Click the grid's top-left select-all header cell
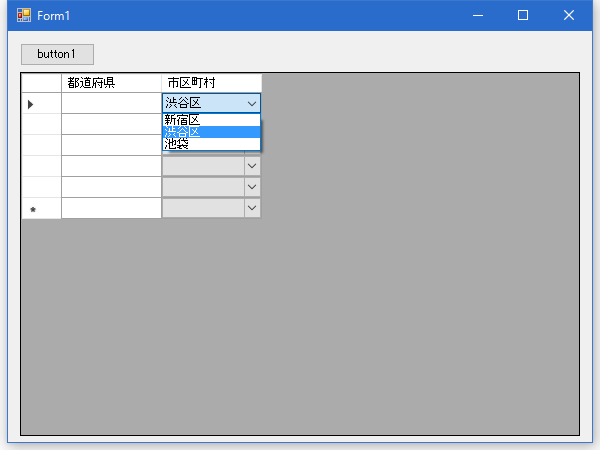Viewport: 600px width, 450px height. coord(41,82)
